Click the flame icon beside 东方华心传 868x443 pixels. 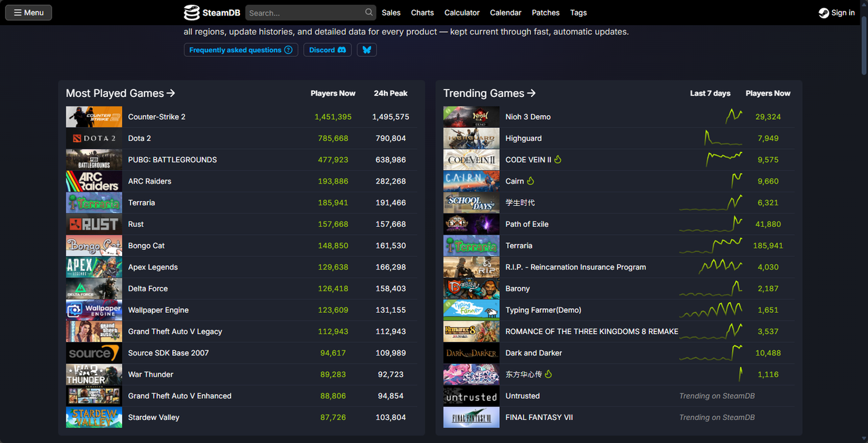click(549, 374)
